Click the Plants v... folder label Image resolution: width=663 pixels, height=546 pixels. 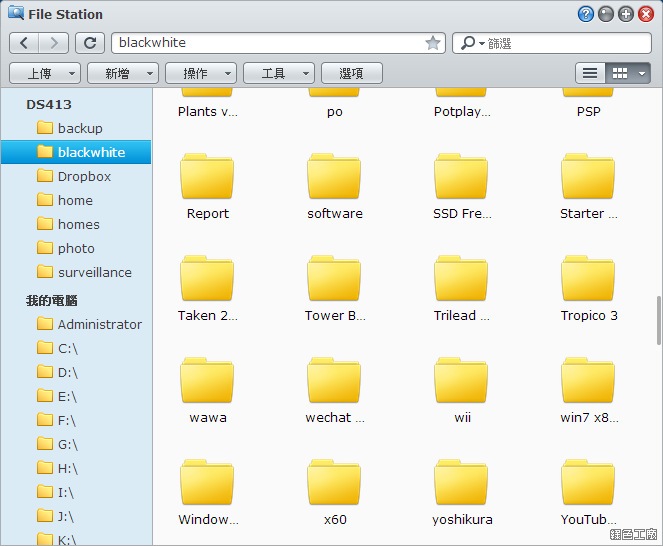click(x=208, y=112)
